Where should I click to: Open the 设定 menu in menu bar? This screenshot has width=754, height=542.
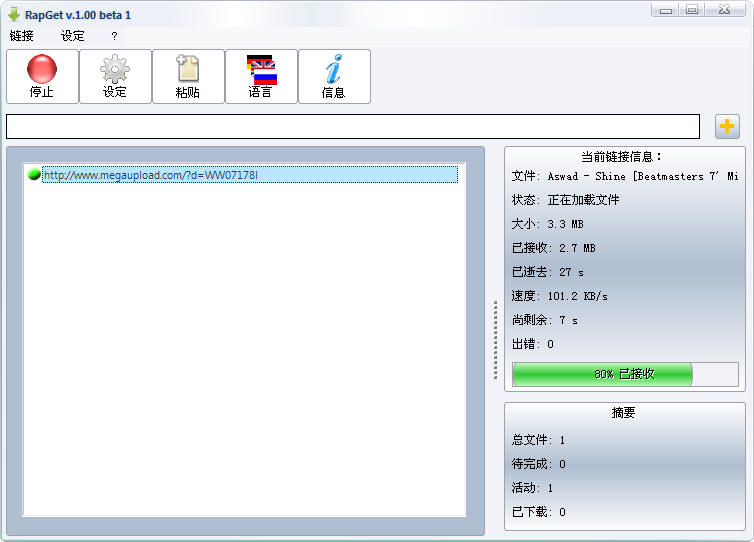click(x=73, y=36)
